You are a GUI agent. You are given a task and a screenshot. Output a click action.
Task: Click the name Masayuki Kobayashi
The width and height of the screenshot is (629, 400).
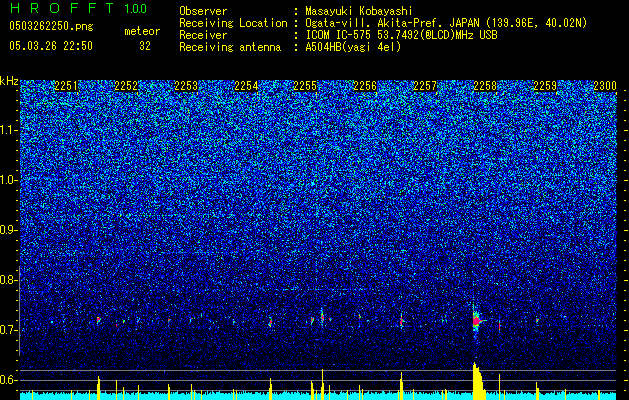[x=359, y=11]
